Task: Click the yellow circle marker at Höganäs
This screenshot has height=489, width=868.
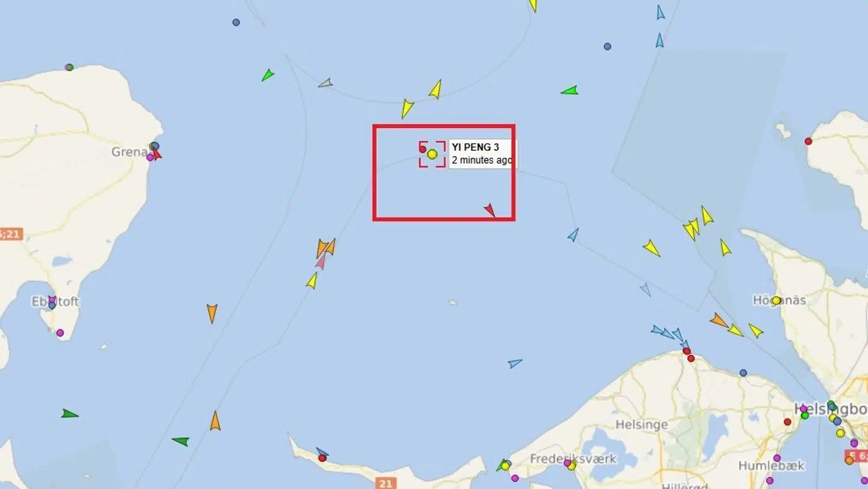Action: click(776, 300)
